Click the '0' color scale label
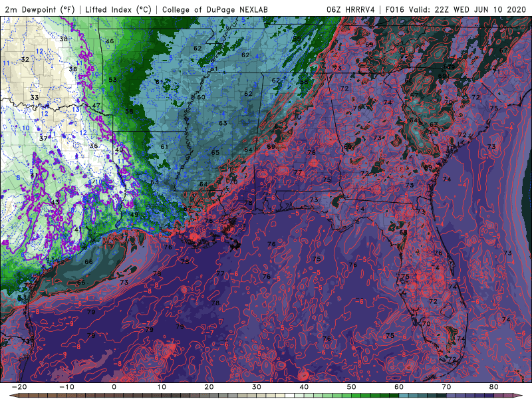Screen dimensions: 532x399 [x=114, y=387]
